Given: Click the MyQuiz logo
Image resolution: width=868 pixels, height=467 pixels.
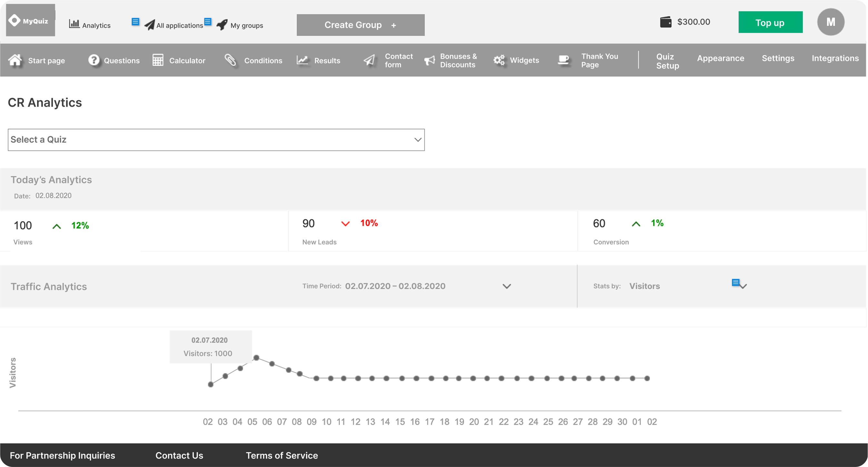Looking at the screenshot, I should [30, 21].
